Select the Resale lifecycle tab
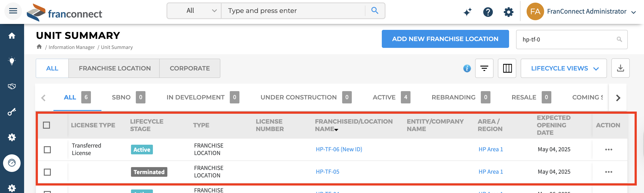Image resolution: width=644 pixels, height=193 pixels. click(x=531, y=97)
